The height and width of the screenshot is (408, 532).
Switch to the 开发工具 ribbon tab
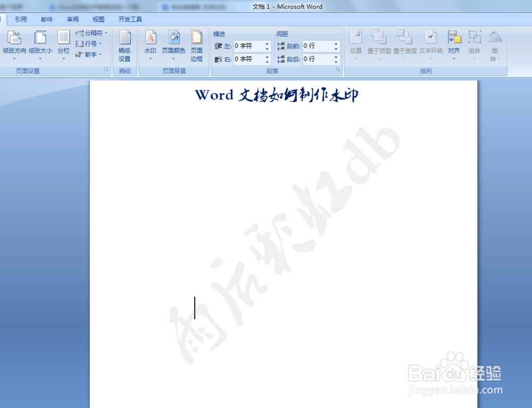pyautogui.click(x=130, y=19)
